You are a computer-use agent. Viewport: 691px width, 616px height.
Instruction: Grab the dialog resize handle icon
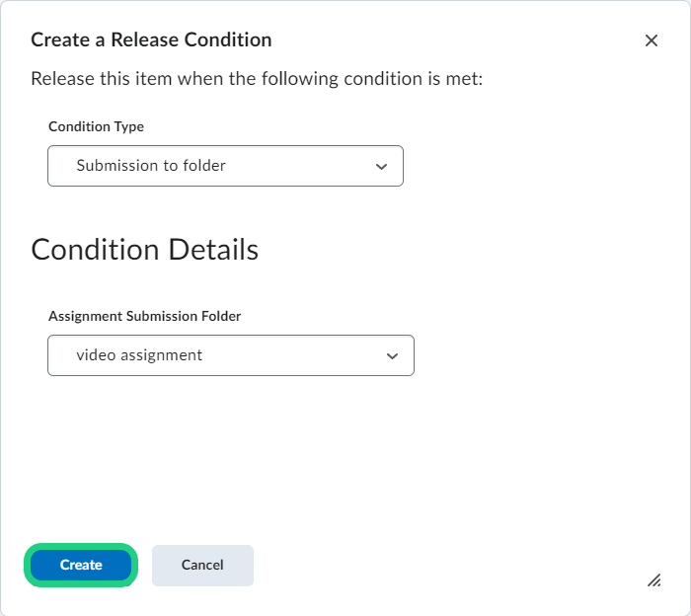pyautogui.click(x=653, y=580)
